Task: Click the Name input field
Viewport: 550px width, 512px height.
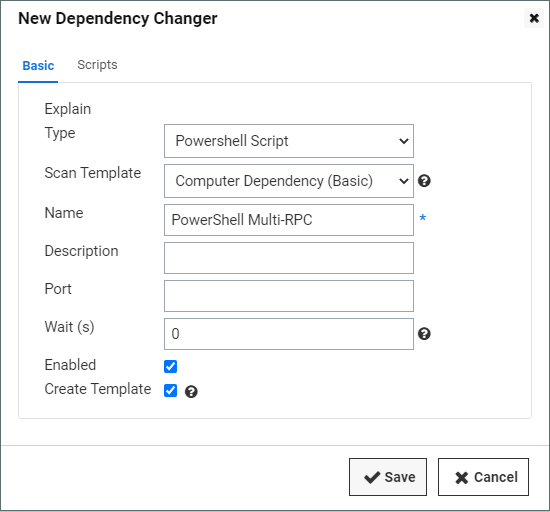Action: coord(289,220)
